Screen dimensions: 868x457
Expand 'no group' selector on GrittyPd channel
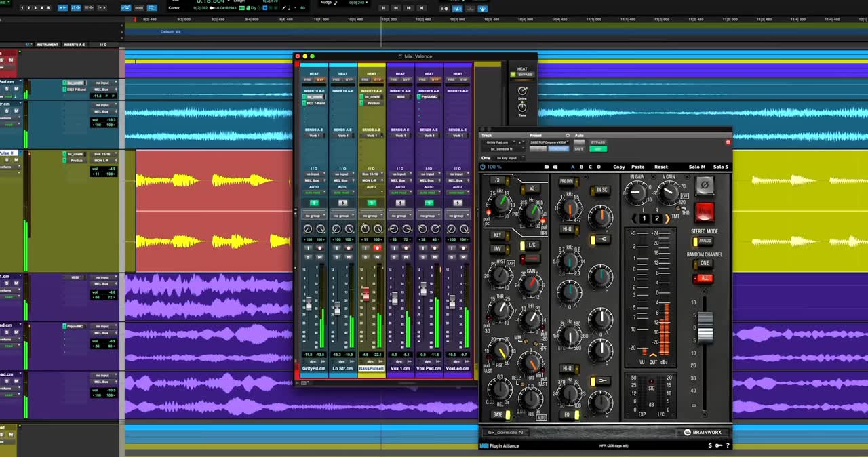[x=314, y=215]
